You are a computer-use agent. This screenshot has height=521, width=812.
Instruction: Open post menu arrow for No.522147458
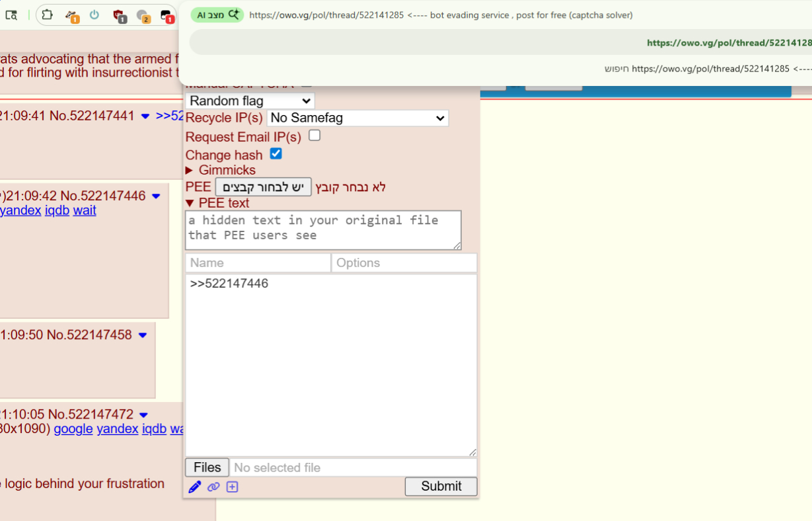[x=142, y=335]
